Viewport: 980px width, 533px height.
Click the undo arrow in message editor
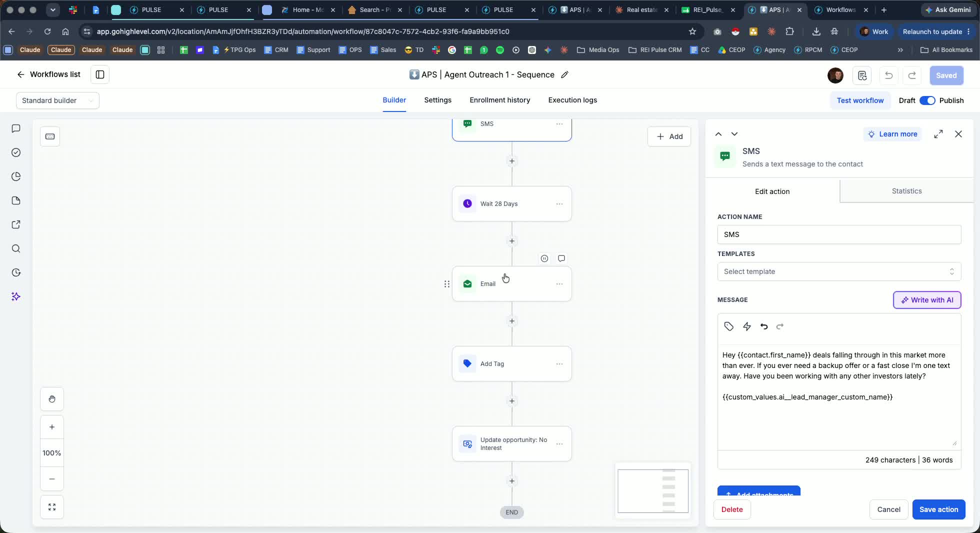pos(764,326)
